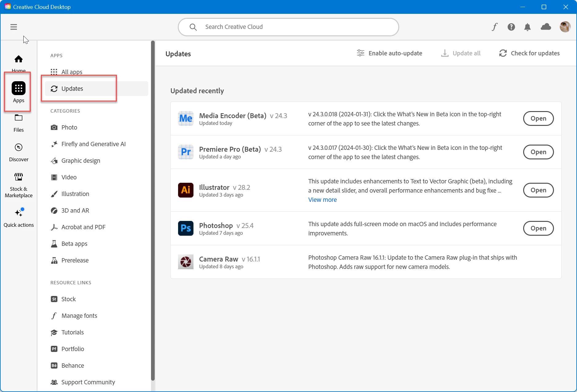Open the Illustration category
Screen dimensions: 577x392
click(96, 194)
